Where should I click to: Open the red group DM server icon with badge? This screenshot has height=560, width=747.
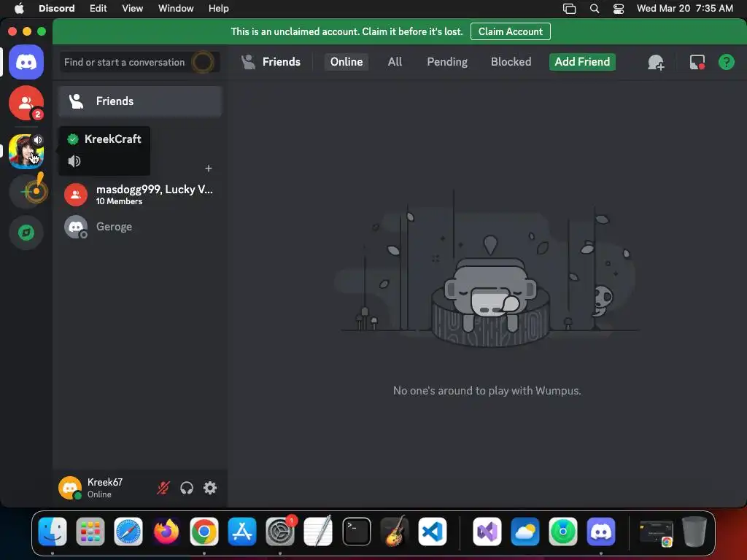[x=26, y=104]
